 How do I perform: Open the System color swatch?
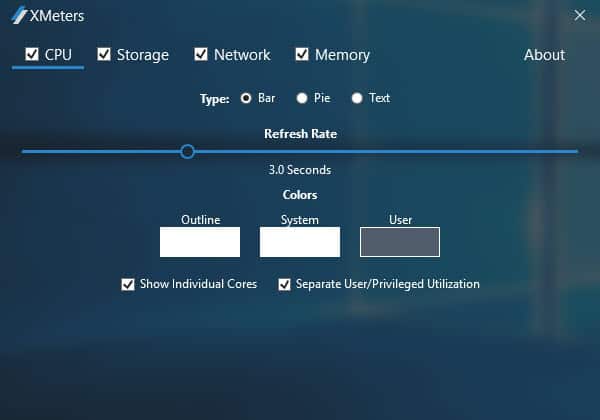tap(300, 242)
